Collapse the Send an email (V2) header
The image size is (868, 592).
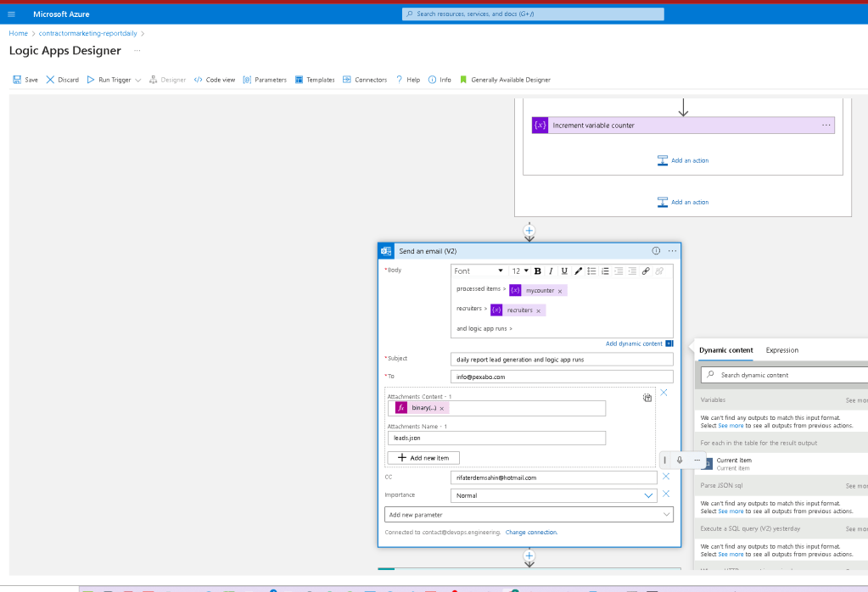(x=529, y=251)
